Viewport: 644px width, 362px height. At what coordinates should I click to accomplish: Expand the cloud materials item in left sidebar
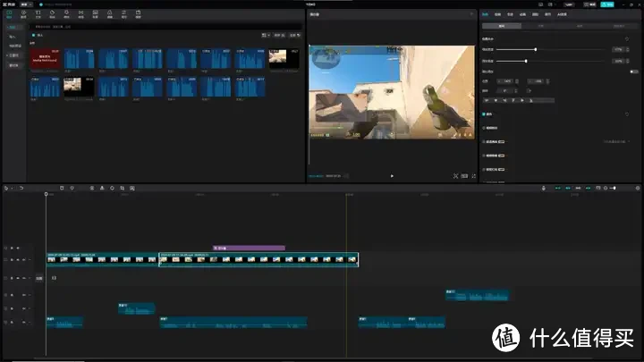pyautogui.click(x=13, y=55)
